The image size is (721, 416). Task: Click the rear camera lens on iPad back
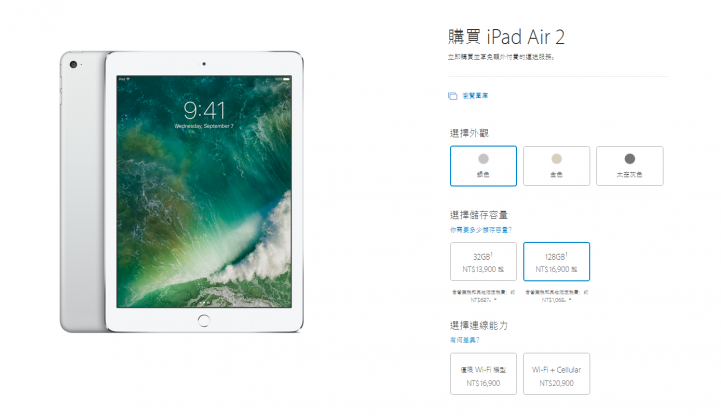click(73, 64)
